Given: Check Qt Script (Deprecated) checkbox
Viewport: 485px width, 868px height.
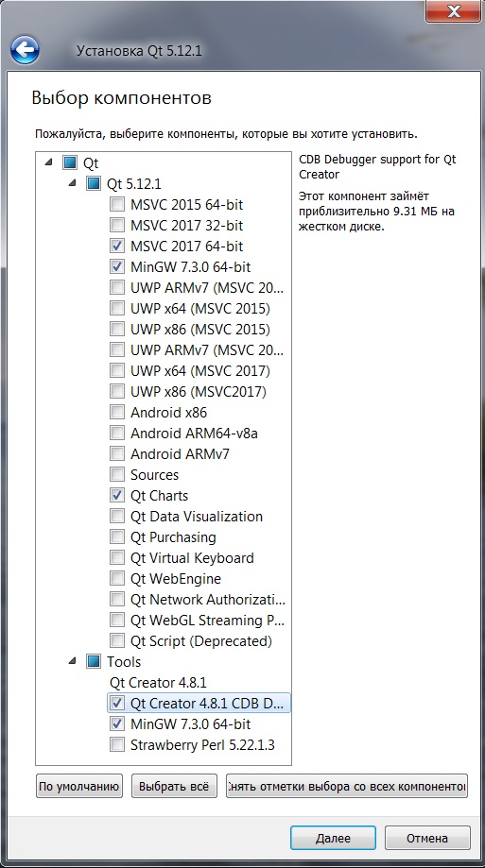Looking at the screenshot, I should coord(117,641).
